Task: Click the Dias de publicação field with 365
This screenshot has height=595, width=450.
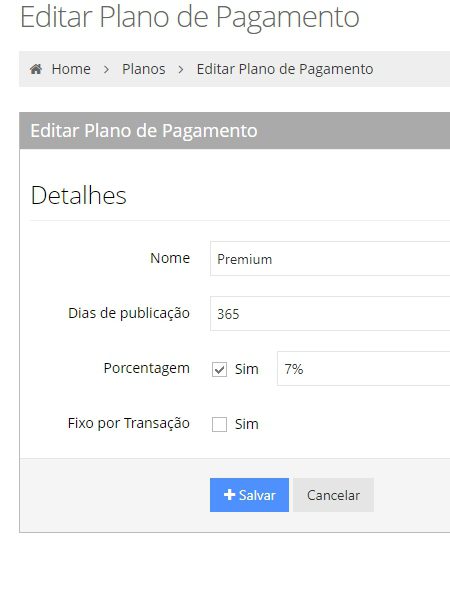Action: click(x=330, y=313)
